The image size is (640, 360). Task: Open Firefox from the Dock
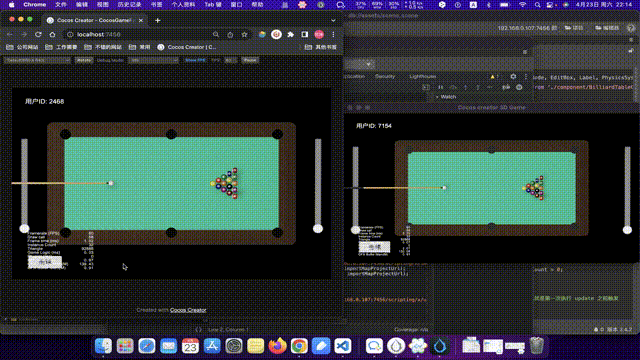pos(278,346)
